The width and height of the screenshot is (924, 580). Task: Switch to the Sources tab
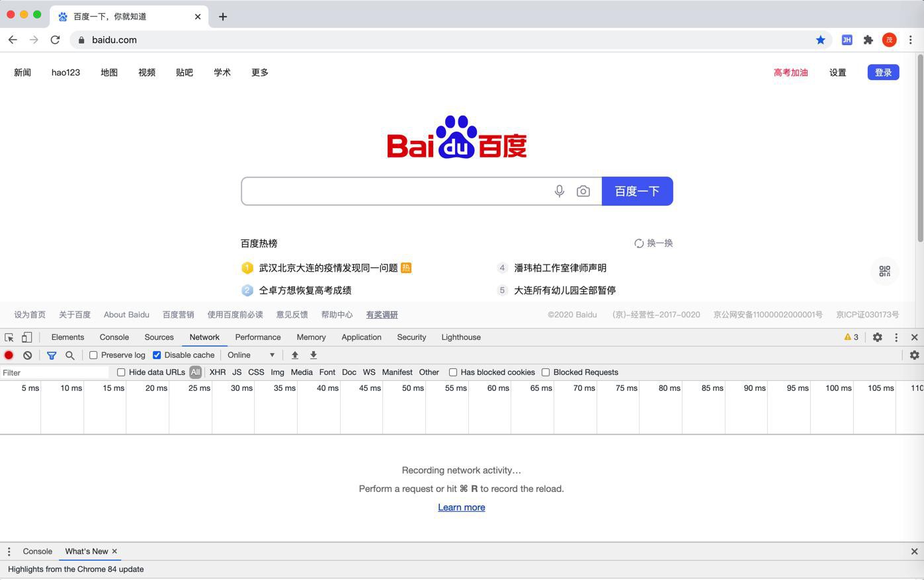[159, 337]
